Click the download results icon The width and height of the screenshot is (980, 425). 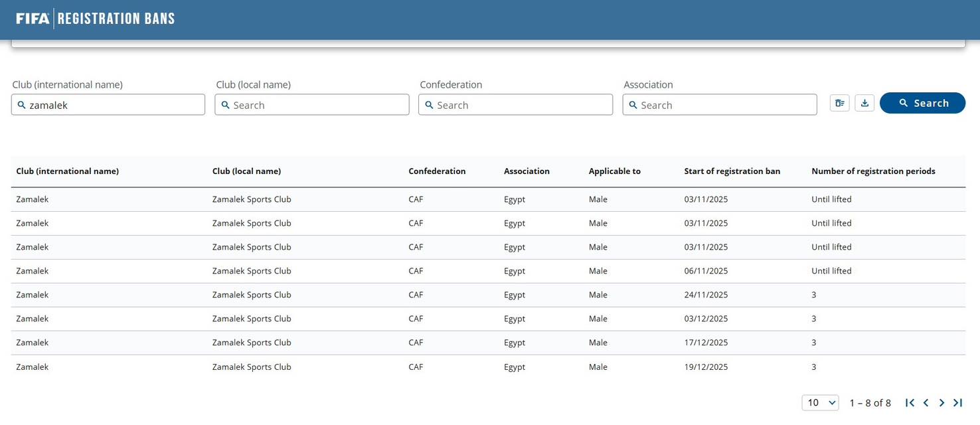(864, 103)
